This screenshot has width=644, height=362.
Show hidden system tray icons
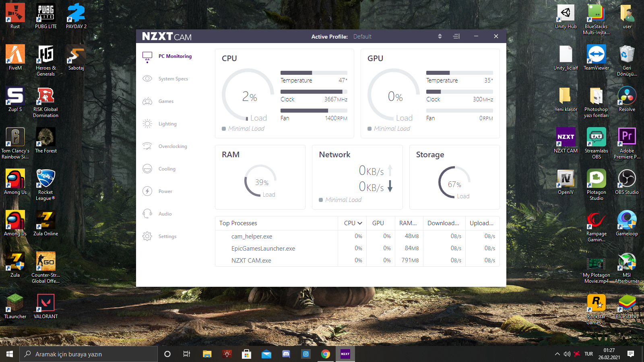click(x=557, y=354)
